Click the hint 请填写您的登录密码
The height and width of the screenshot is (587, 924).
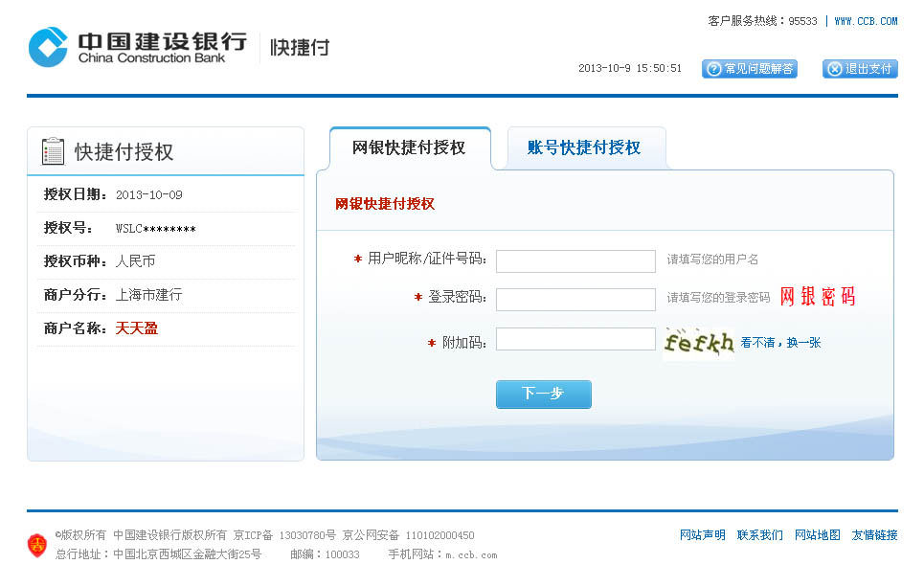(718, 298)
